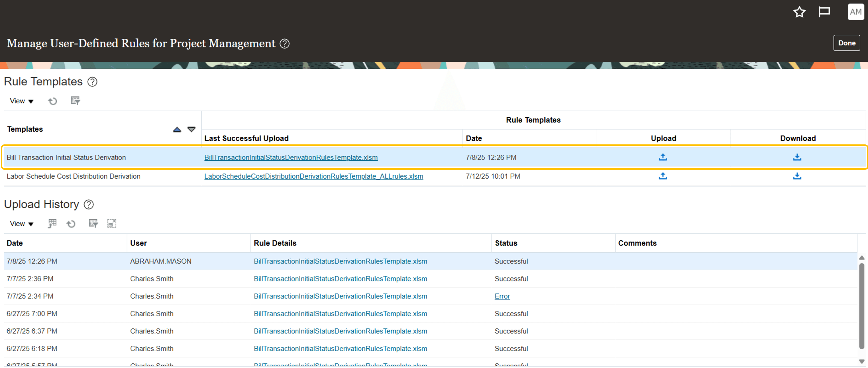The image size is (868, 368).
Task: Click the Done button
Action: pos(846,43)
